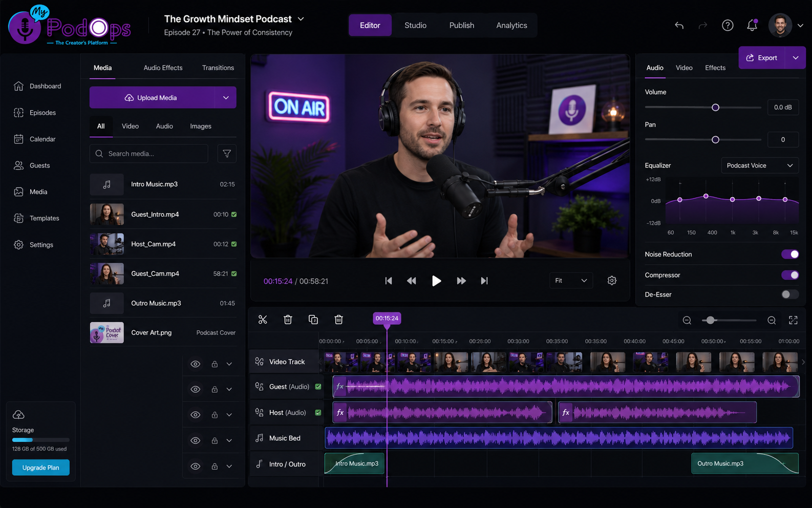Image resolution: width=812 pixels, height=508 pixels.
Task: Click the fx icon on second Host audio clip
Action: (x=566, y=412)
